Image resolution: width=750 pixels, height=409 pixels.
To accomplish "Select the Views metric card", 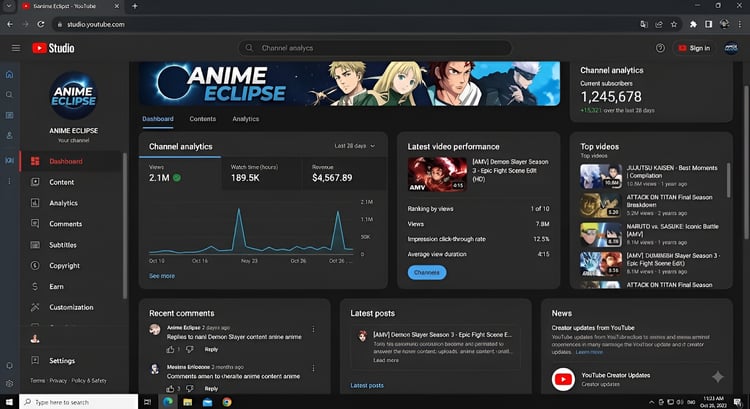I will [x=180, y=173].
